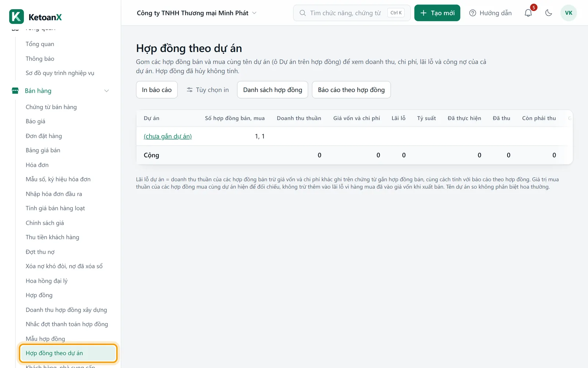The image size is (588, 368).
Task: Click the Tạo mới button
Action: point(437,13)
